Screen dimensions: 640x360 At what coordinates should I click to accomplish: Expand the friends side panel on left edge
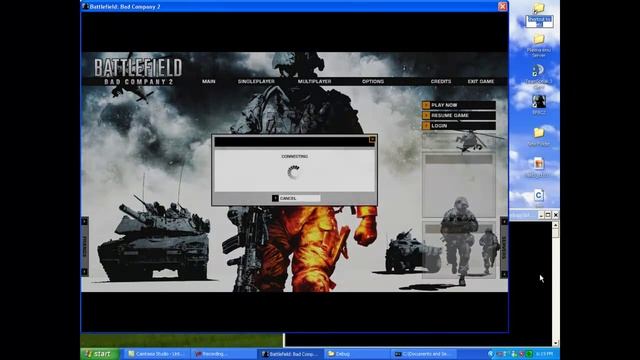pyautogui.click(x=85, y=247)
